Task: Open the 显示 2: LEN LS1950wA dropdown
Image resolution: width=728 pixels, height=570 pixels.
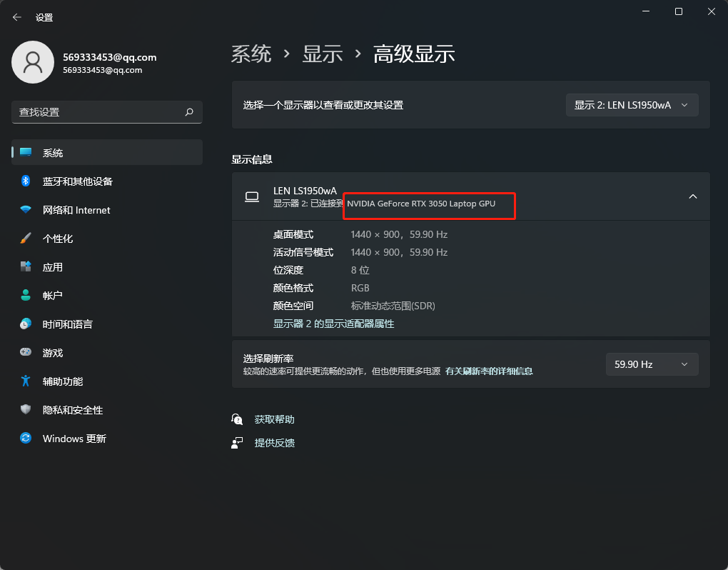Action: tap(632, 105)
